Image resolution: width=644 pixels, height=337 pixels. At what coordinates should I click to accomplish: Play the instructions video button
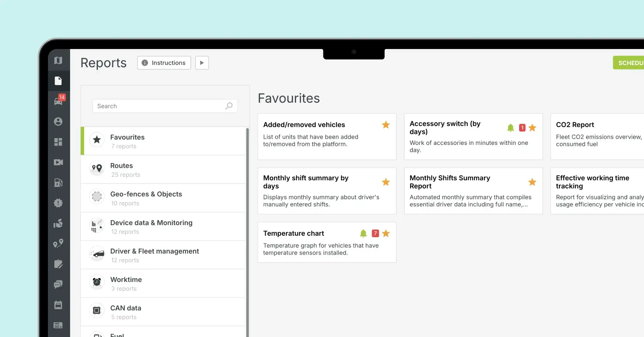click(202, 63)
